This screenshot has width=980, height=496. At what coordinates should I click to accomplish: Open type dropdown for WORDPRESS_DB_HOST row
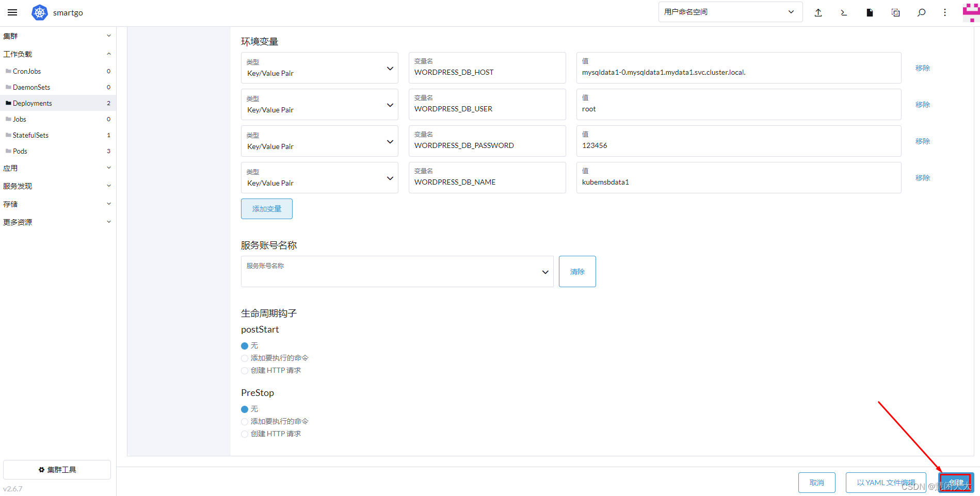[x=319, y=68]
